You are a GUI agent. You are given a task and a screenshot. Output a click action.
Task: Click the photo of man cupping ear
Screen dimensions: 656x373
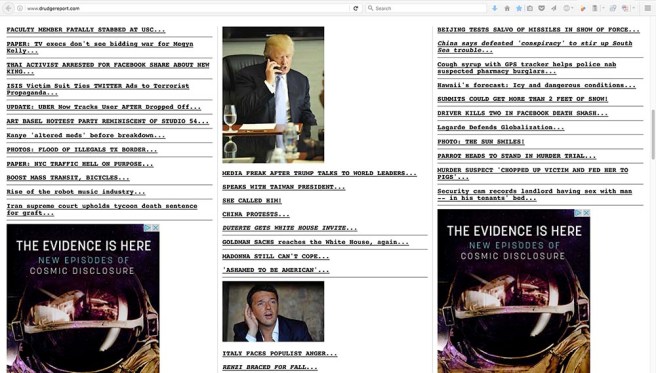(273, 312)
